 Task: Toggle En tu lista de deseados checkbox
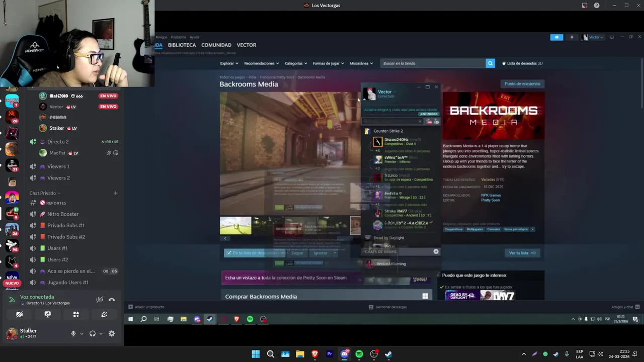coord(229,253)
